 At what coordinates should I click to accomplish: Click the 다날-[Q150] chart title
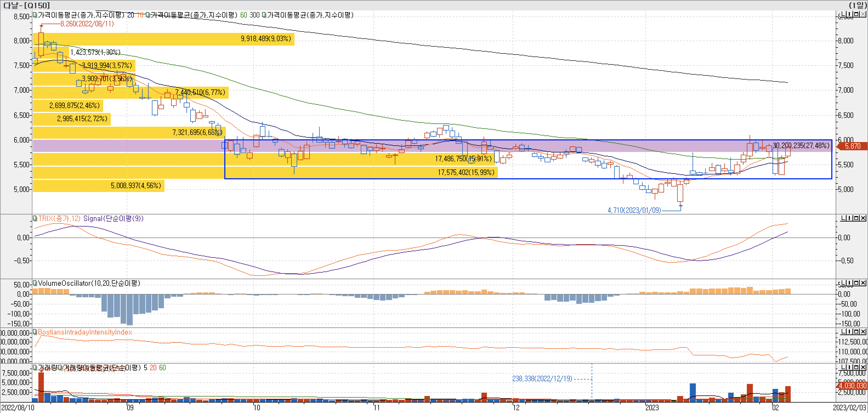coord(26,5)
